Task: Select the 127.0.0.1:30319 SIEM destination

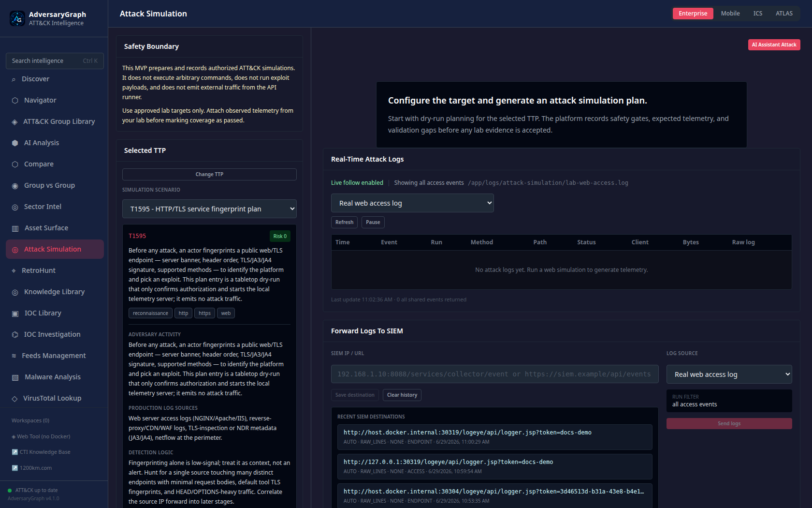Action: click(494, 466)
